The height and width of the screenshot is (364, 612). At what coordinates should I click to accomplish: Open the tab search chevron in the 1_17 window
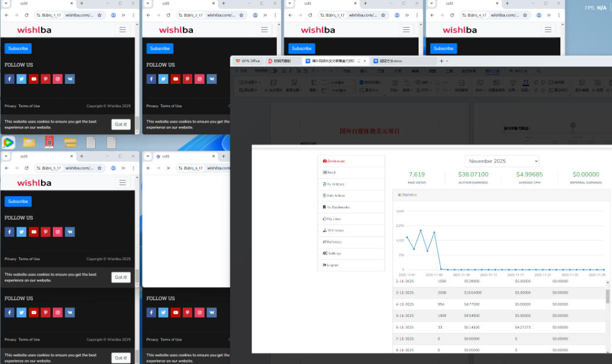click(x=5, y=4)
